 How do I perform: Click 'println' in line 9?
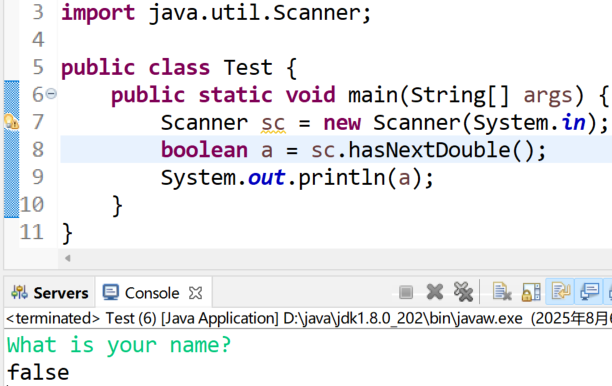tap(342, 178)
